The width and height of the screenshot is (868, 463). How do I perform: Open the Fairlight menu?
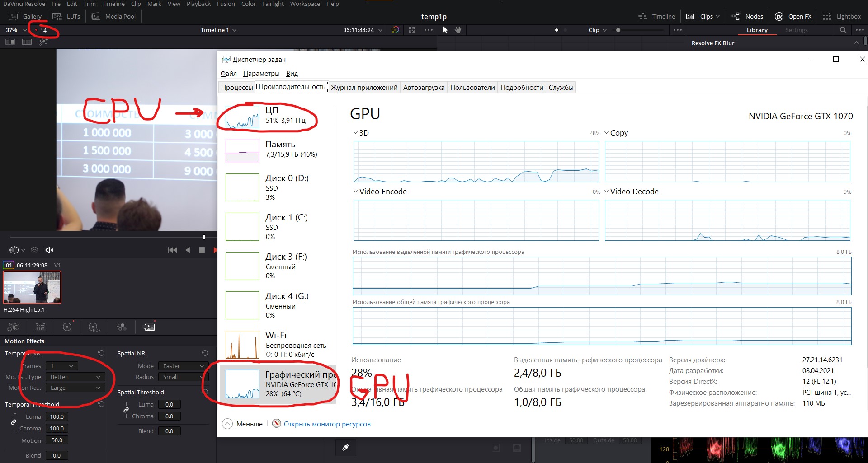pos(273,4)
